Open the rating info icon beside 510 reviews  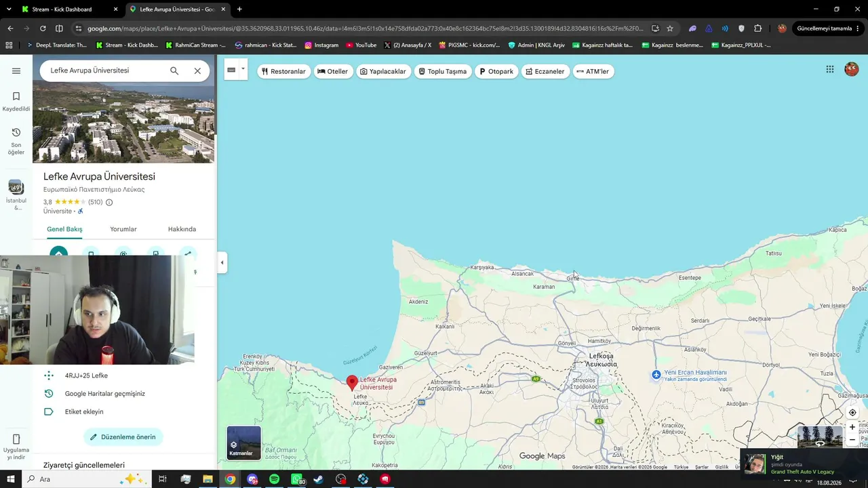tap(109, 202)
